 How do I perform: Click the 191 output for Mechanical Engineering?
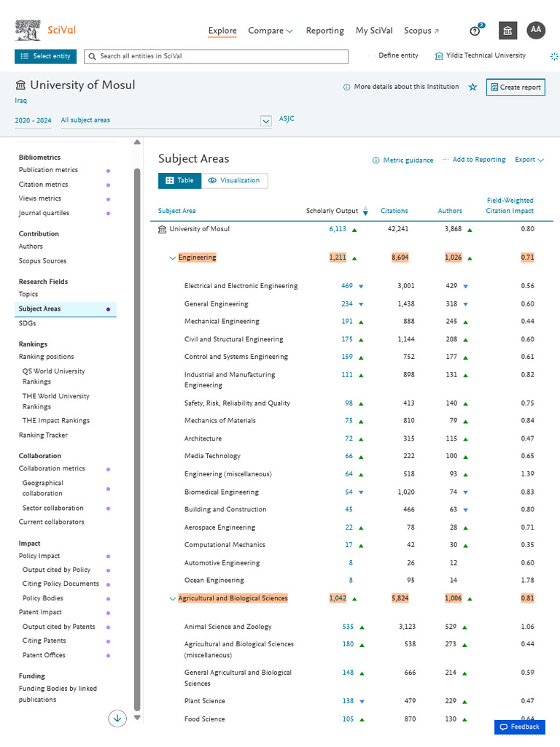click(x=346, y=322)
